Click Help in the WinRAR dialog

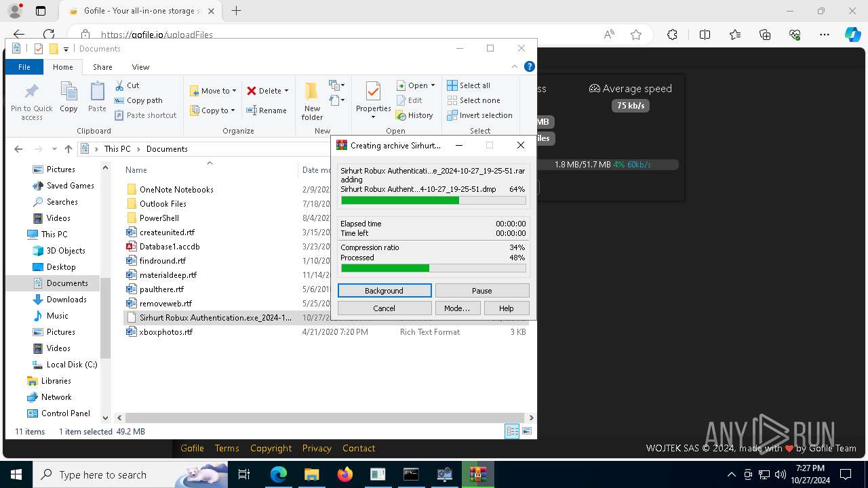click(507, 308)
